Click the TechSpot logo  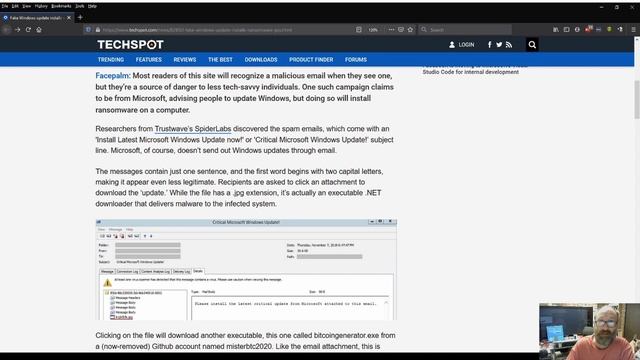pos(130,44)
